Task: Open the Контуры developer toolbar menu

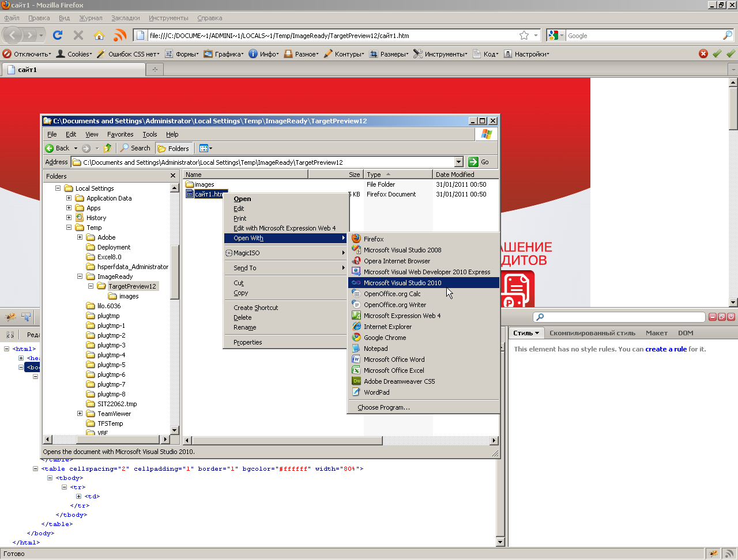Action: 344,54
